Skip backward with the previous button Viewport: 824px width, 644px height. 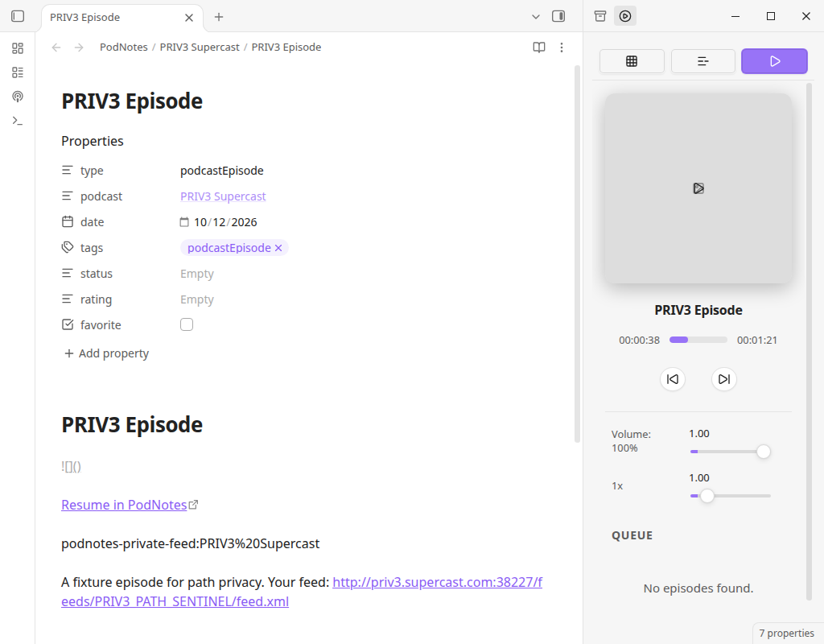click(673, 379)
